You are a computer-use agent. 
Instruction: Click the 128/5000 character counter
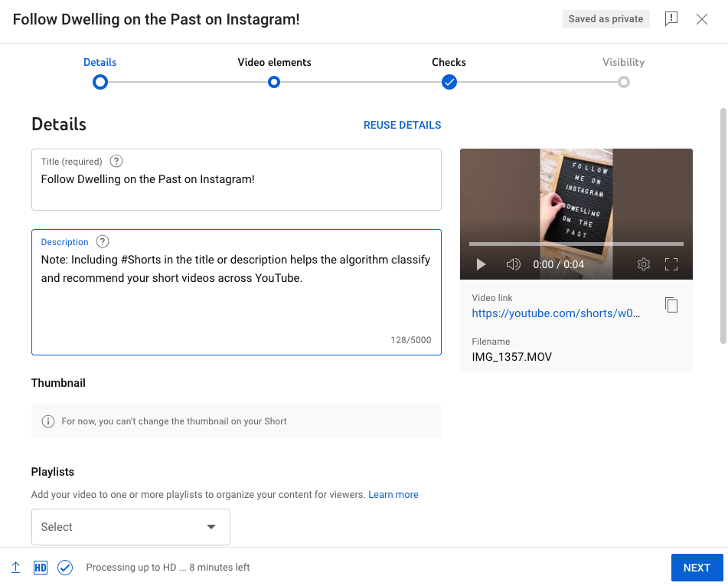(x=411, y=339)
